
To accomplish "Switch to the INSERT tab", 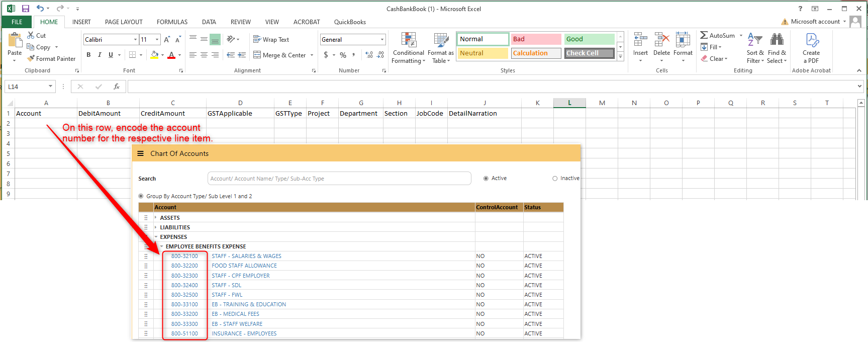I will click(x=81, y=22).
